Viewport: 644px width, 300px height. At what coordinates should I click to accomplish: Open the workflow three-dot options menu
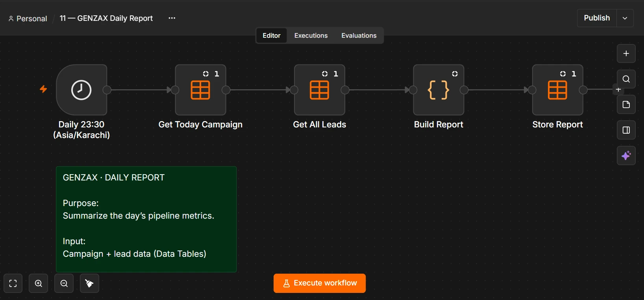point(172,18)
